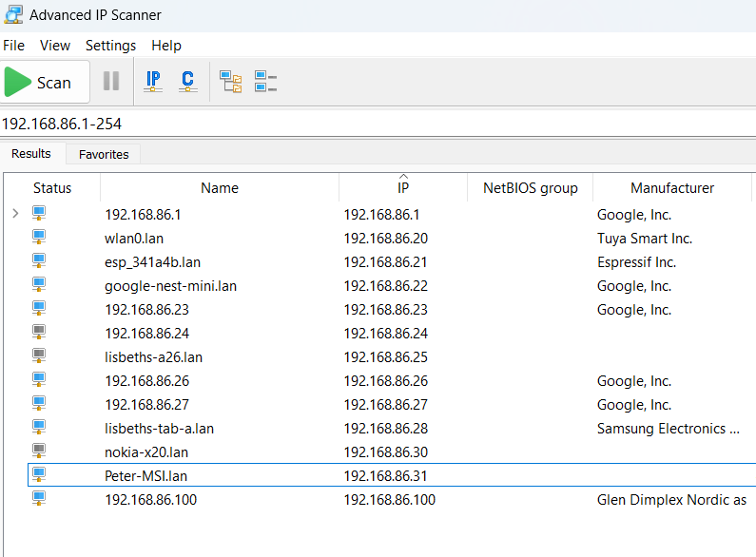Select the esp_341a4b.lan device name
The image size is (756, 557).
point(152,262)
